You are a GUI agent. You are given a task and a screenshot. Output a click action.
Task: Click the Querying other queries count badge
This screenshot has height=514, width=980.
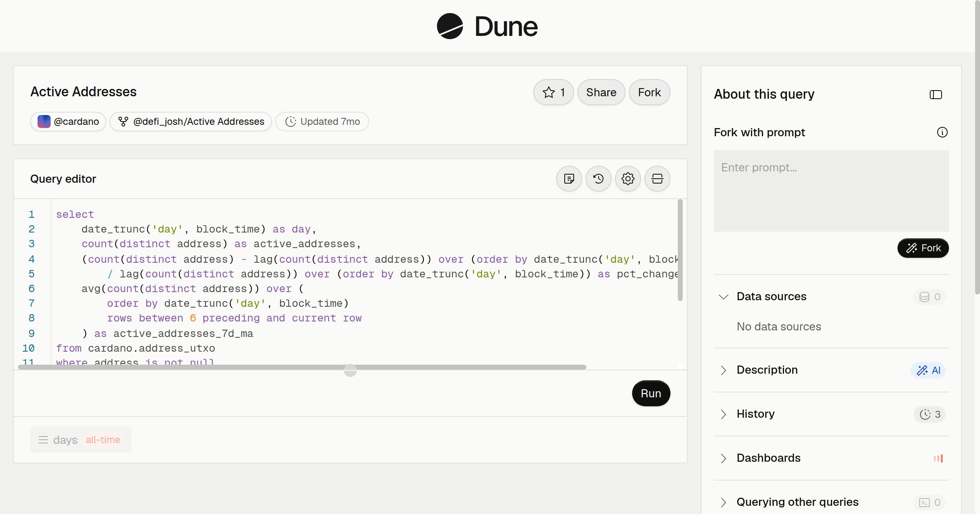click(x=929, y=502)
